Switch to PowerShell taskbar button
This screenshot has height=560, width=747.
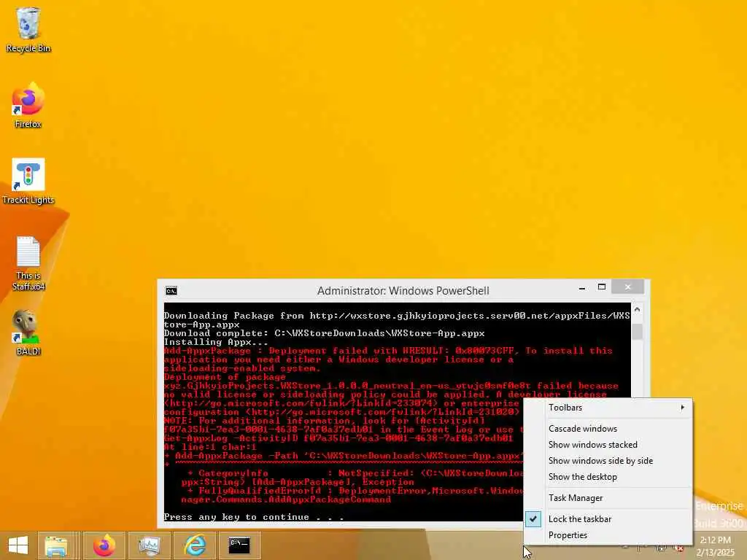239,545
